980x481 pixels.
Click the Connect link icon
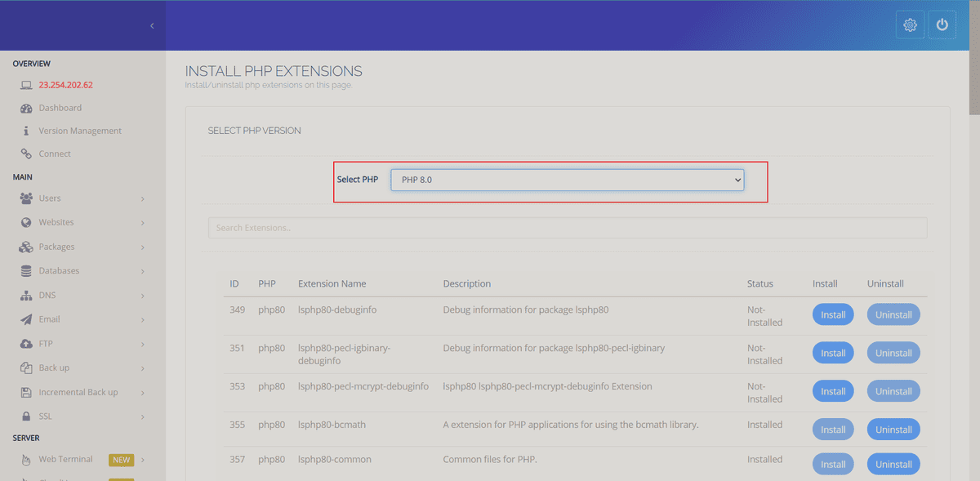point(26,154)
